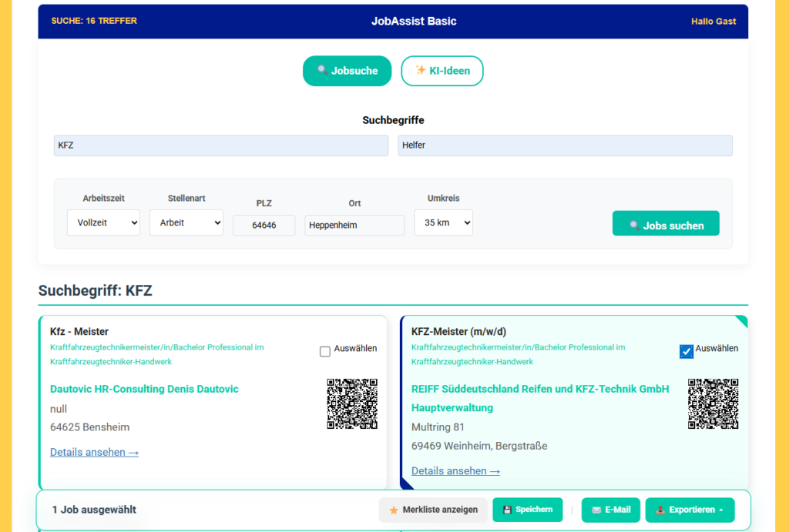Click the envelope icon on E-Mail button
789x532 pixels.
[x=596, y=510]
